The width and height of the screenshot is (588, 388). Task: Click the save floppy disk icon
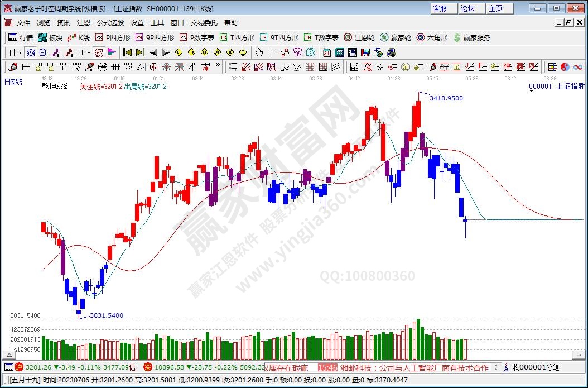[365, 52]
